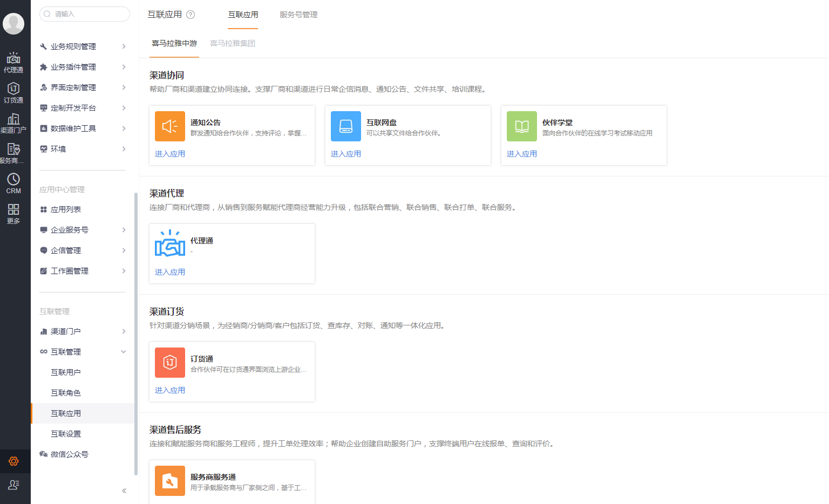Screen dimensions: 829x504
Task: Open 服务商 icon in left rail
Action: (13, 149)
